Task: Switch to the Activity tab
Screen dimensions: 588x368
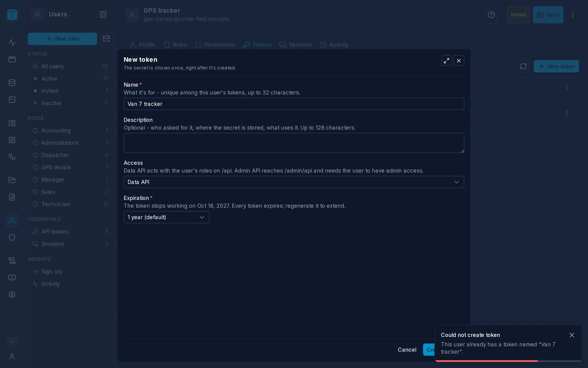Action: (x=334, y=45)
